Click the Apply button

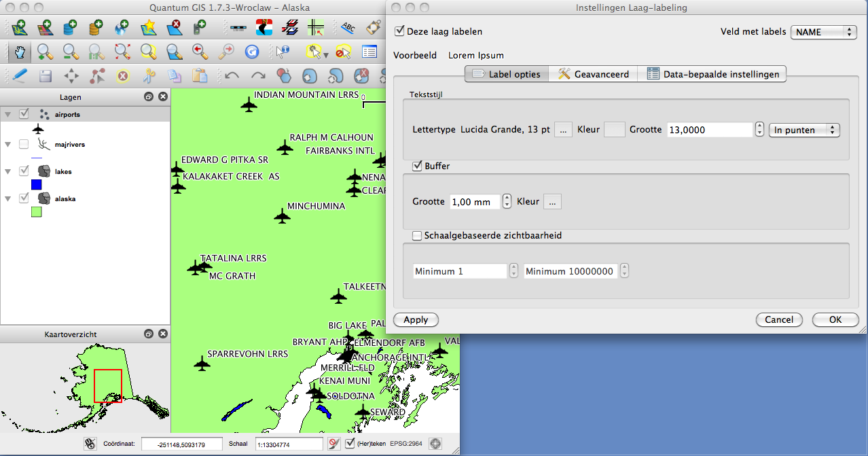pyautogui.click(x=416, y=319)
